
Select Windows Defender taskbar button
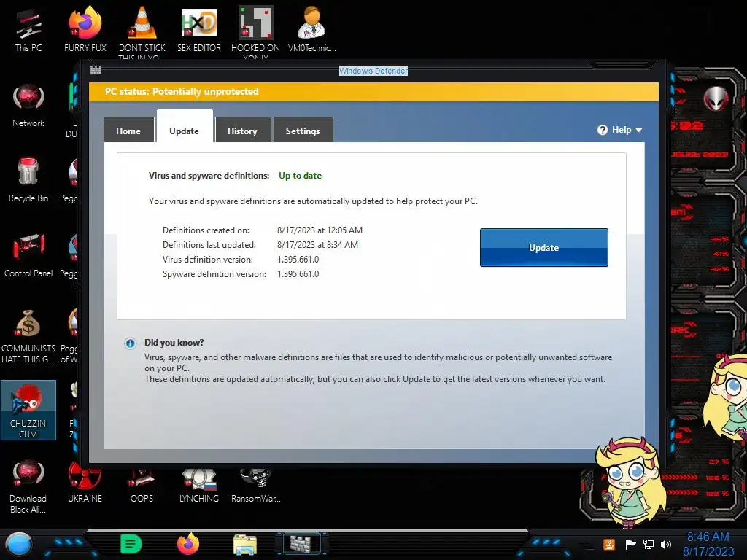tap(302, 544)
